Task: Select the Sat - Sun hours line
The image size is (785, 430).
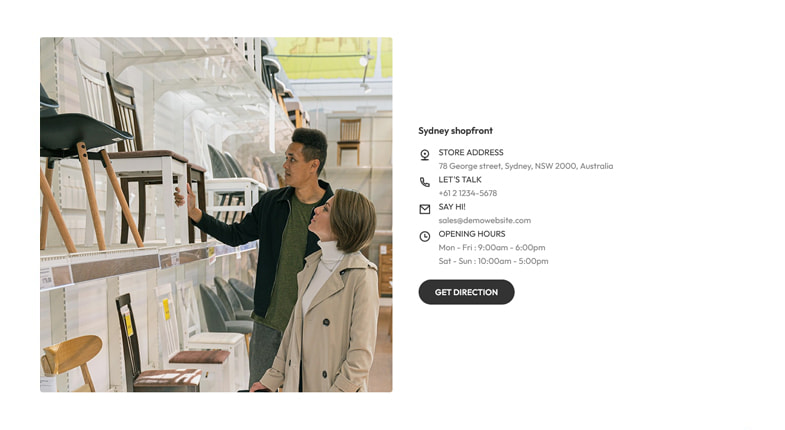Action: [494, 261]
